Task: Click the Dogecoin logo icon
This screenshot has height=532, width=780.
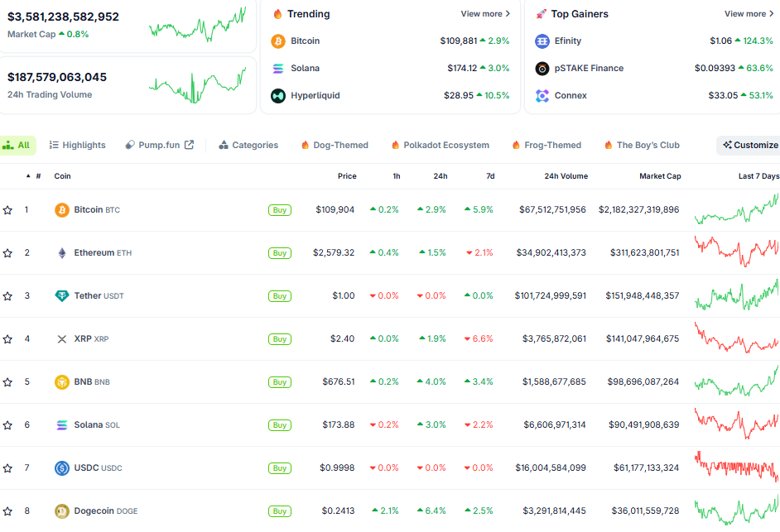Action: click(61, 511)
